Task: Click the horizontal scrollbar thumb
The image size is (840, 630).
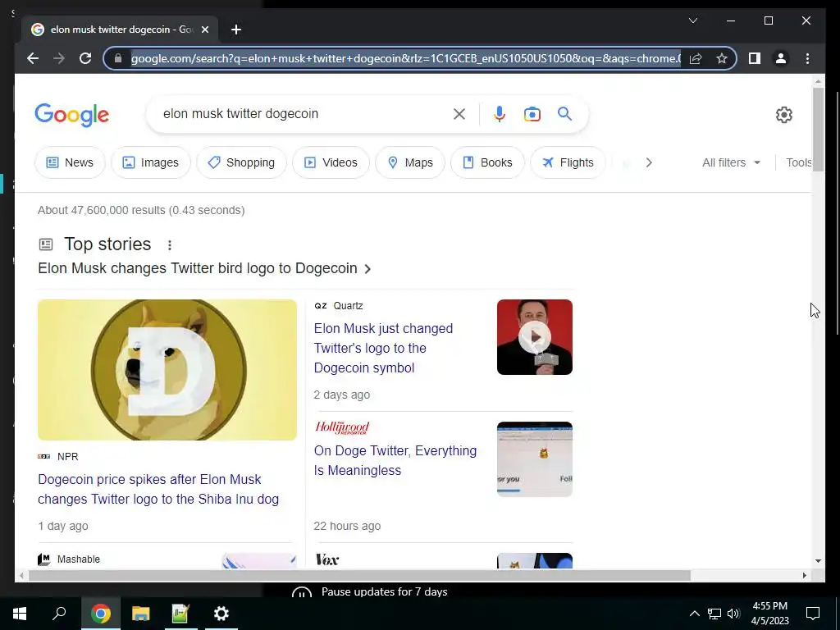Action: pyautogui.click(x=359, y=576)
